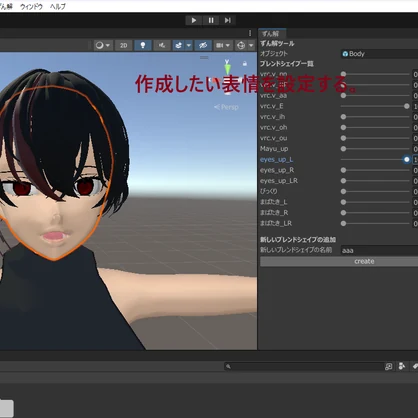Click the overlay drag handle above the gizmo
This screenshot has width=418, height=418.
click(x=204, y=58)
